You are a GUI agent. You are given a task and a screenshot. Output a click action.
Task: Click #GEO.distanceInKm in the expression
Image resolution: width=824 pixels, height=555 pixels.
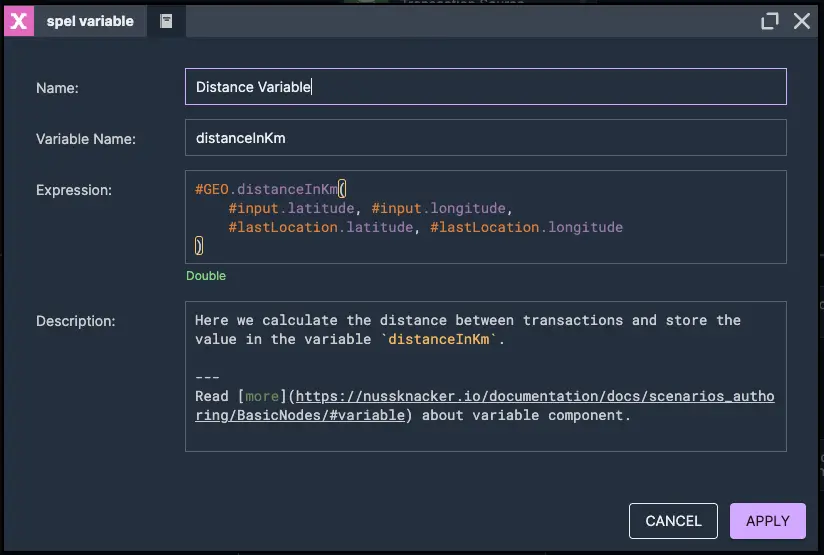tap(266, 189)
